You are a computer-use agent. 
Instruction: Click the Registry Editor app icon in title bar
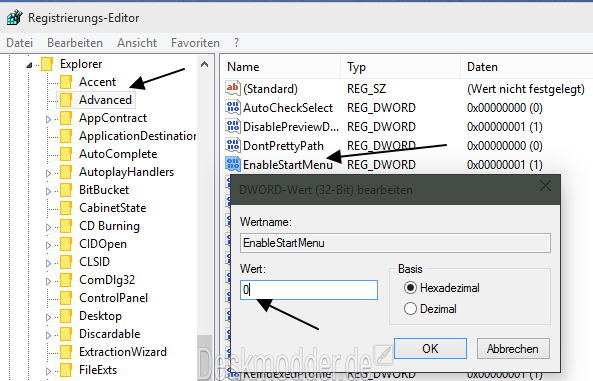point(14,17)
